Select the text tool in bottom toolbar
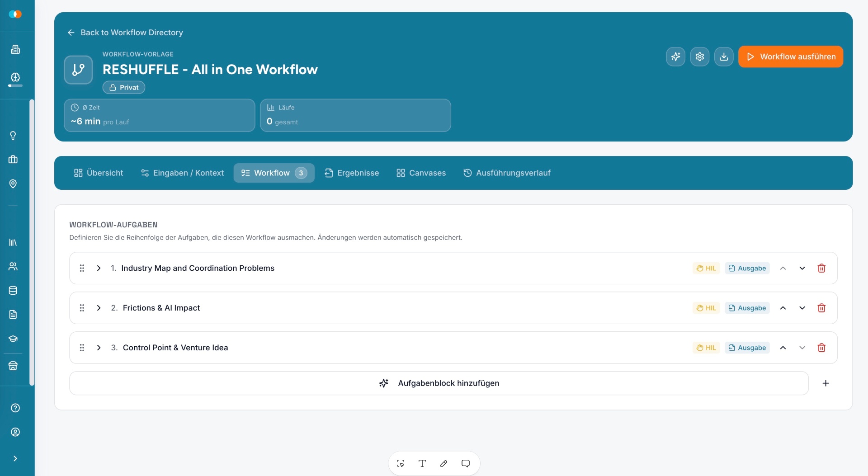 click(422, 463)
